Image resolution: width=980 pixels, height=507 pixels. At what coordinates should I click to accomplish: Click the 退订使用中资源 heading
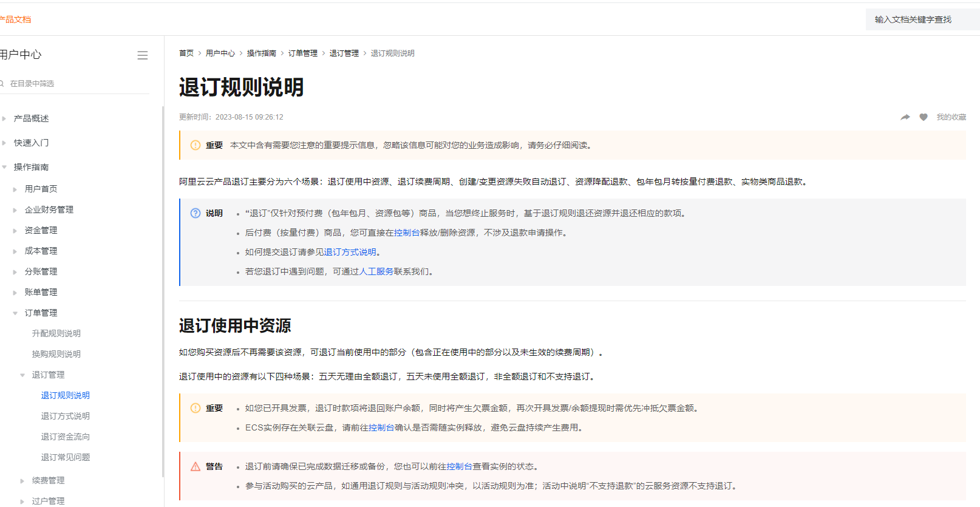coord(235,326)
